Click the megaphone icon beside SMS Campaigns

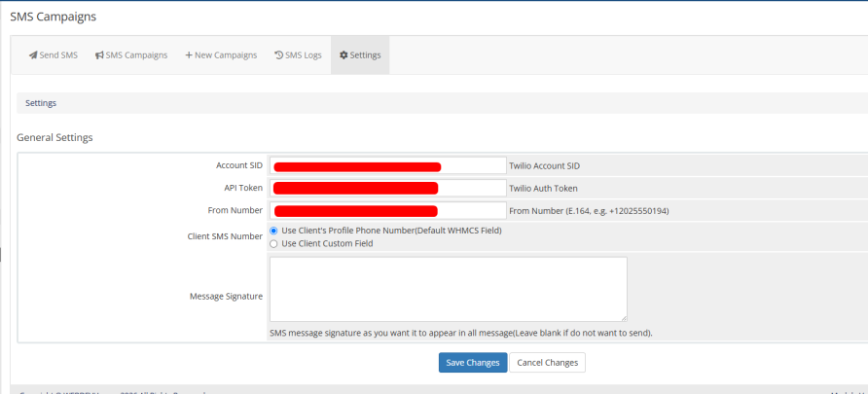99,55
